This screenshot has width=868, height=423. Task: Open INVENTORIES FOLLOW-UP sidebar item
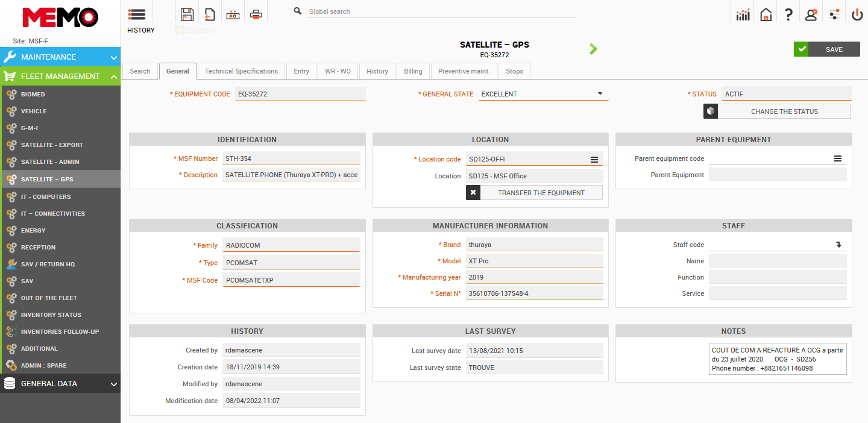60,331
